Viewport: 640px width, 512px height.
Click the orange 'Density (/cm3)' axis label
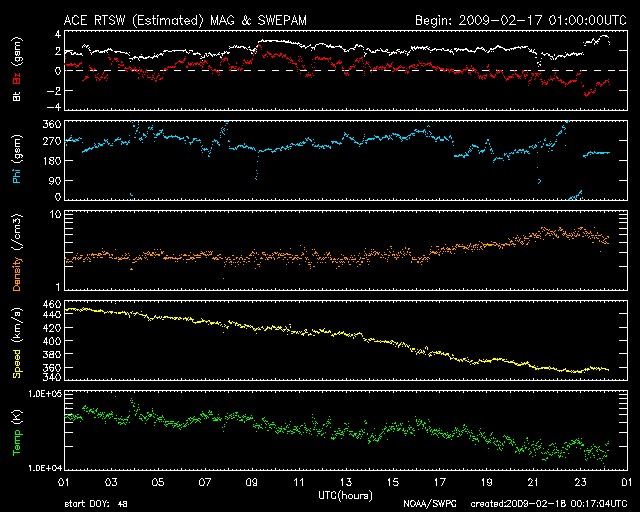click(17, 252)
